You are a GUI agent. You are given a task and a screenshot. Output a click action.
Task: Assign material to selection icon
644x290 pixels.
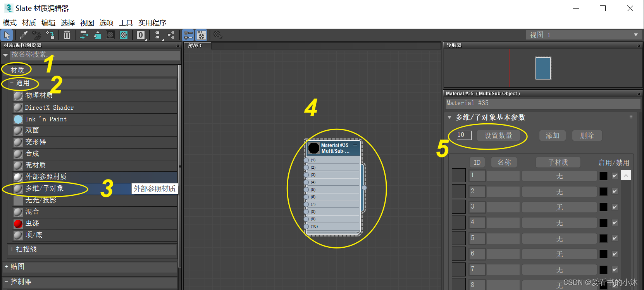(50, 35)
